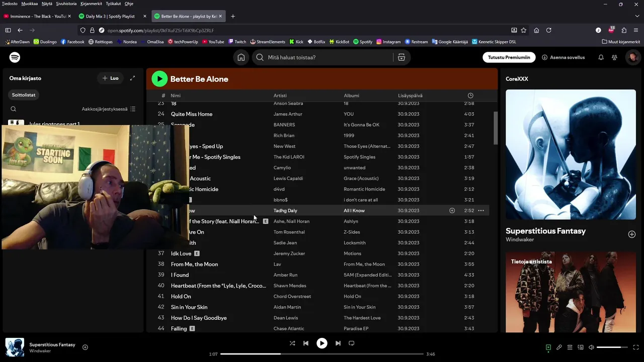This screenshot has height=362, width=644.
Task: Open Superstitious Fantasy album art in sidebar
Action: (571, 154)
